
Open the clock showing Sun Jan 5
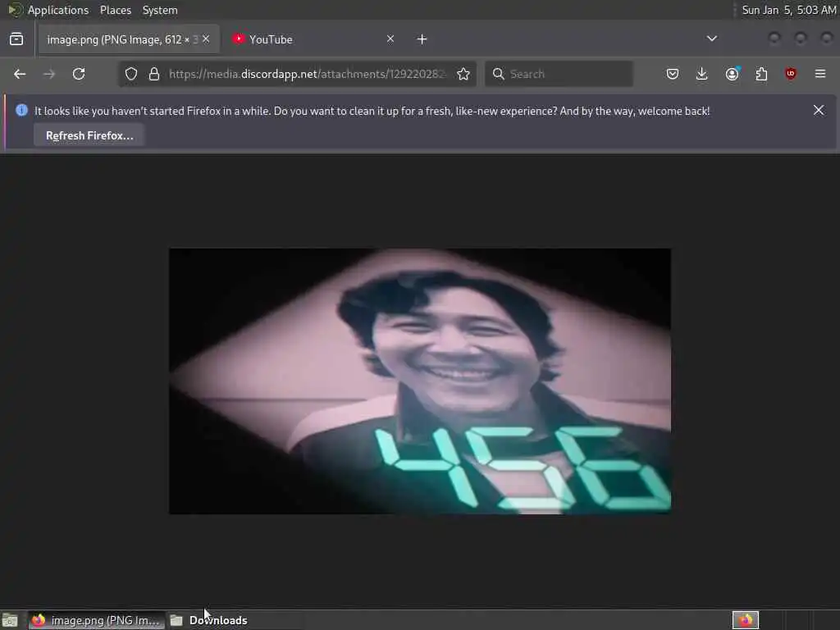pos(788,10)
